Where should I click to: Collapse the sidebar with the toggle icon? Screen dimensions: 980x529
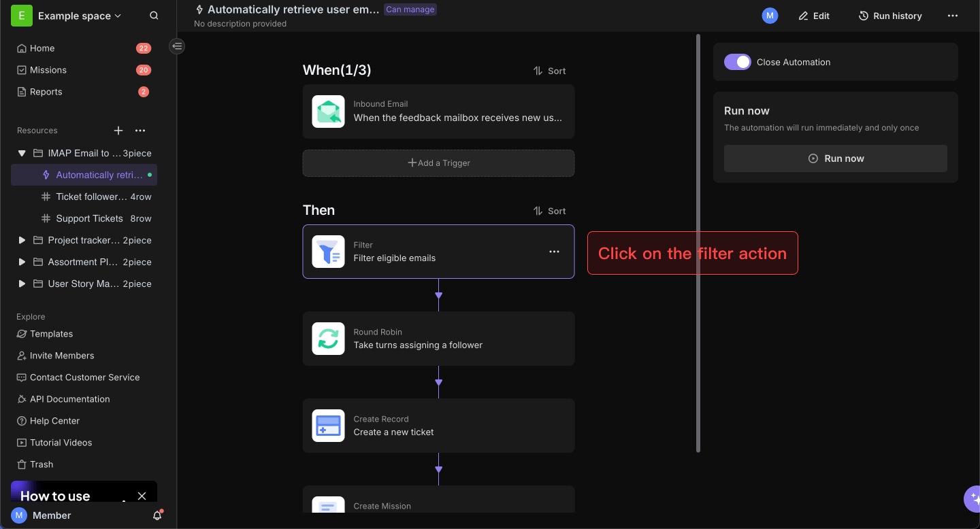click(177, 46)
